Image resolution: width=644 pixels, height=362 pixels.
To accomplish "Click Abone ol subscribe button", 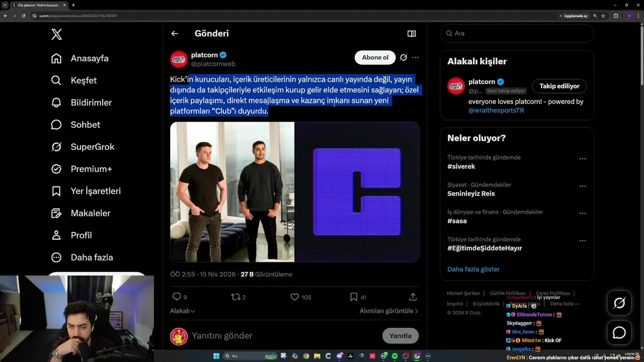I will [x=375, y=57].
